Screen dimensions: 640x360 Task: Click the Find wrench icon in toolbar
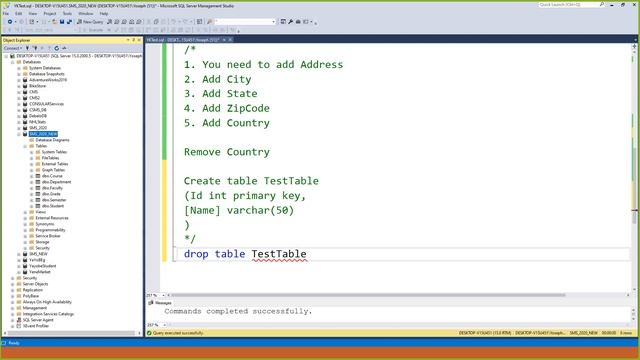(x=291, y=22)
